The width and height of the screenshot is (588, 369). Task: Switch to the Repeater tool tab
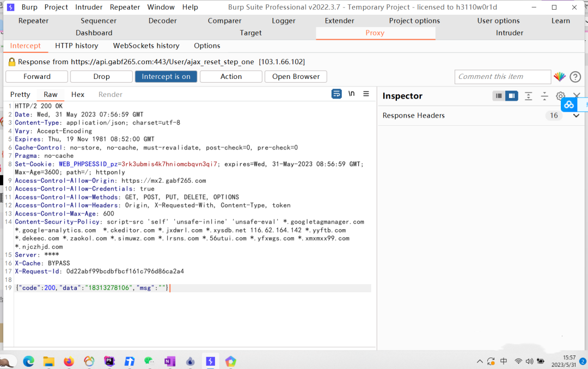pyautogui.click(x=33, y=21)
